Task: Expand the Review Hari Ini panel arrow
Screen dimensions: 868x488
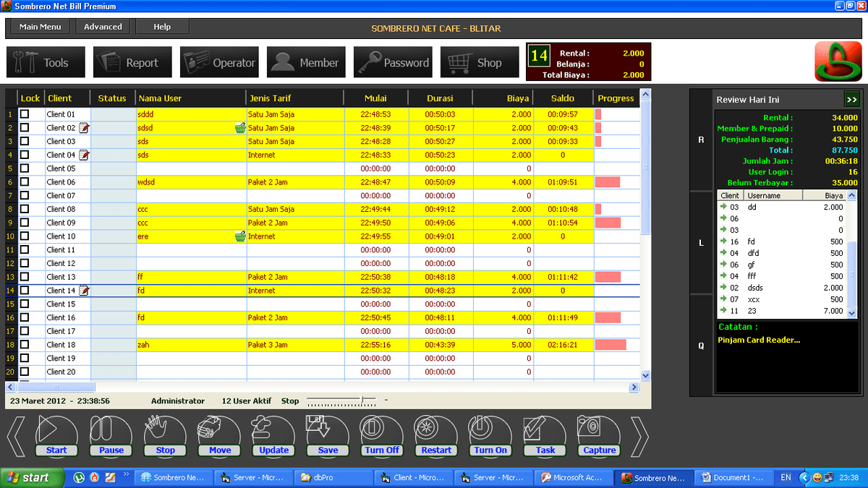Action: click(x=851, y=100)
